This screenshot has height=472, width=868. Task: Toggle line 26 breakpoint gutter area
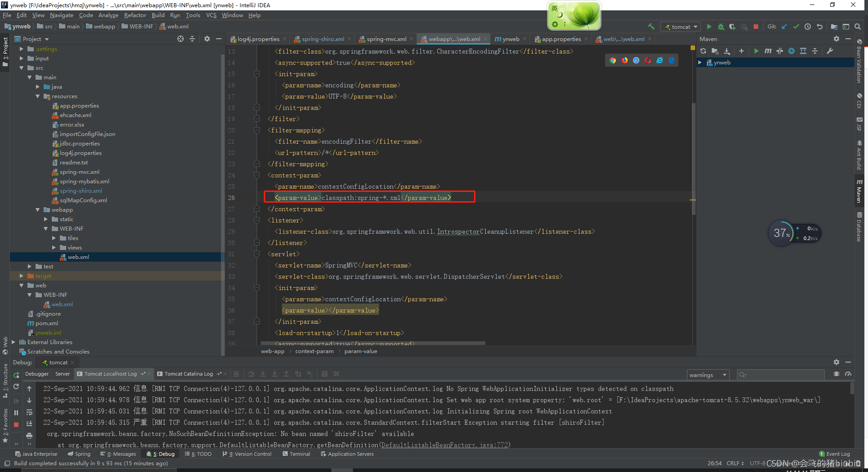click(x=257, y=198)
